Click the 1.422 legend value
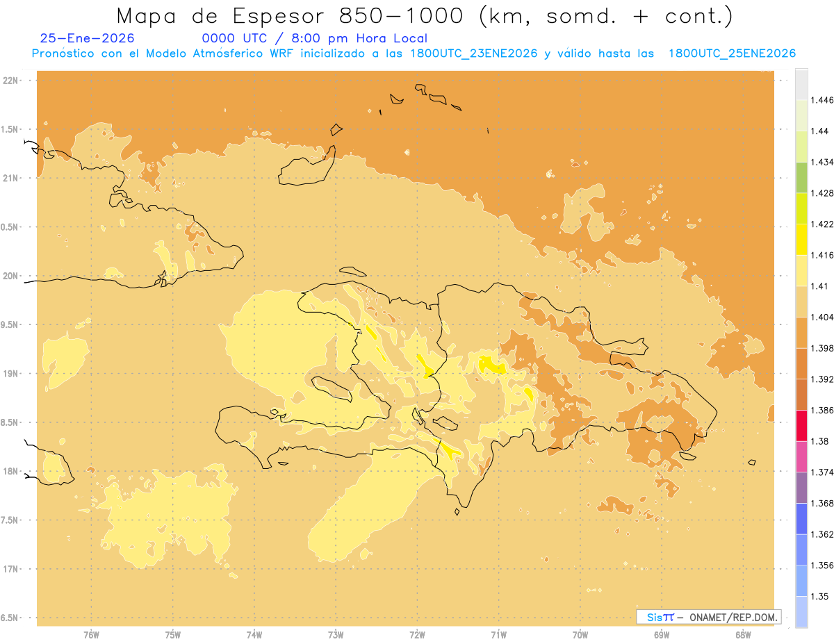834x644 pixels. pyautogui.click(x=821, y=224)
